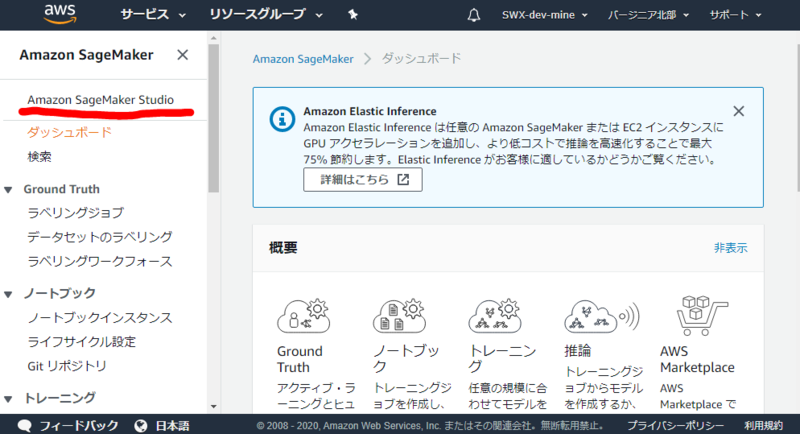The width and height of the screenshot is (800, 434).
Task: Open Git リポジトリ in sidebar
Action: click(x=67, y=366)
